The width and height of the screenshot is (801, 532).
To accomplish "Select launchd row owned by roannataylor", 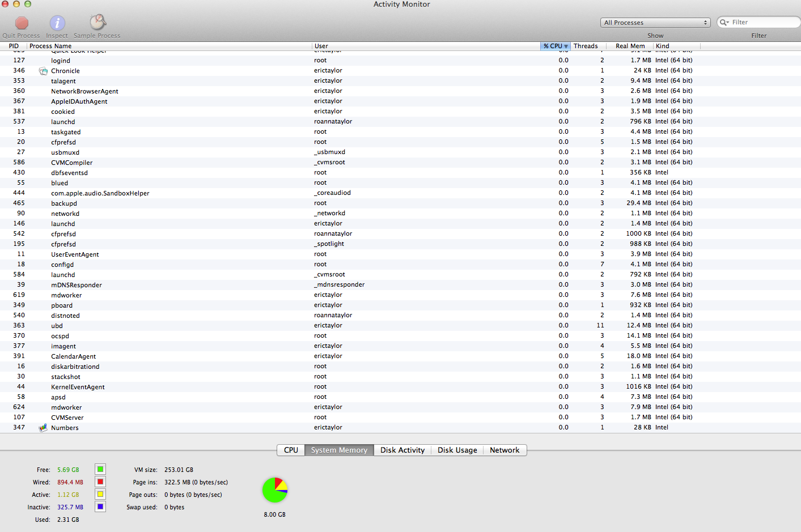I will click(x=400, y=122).
